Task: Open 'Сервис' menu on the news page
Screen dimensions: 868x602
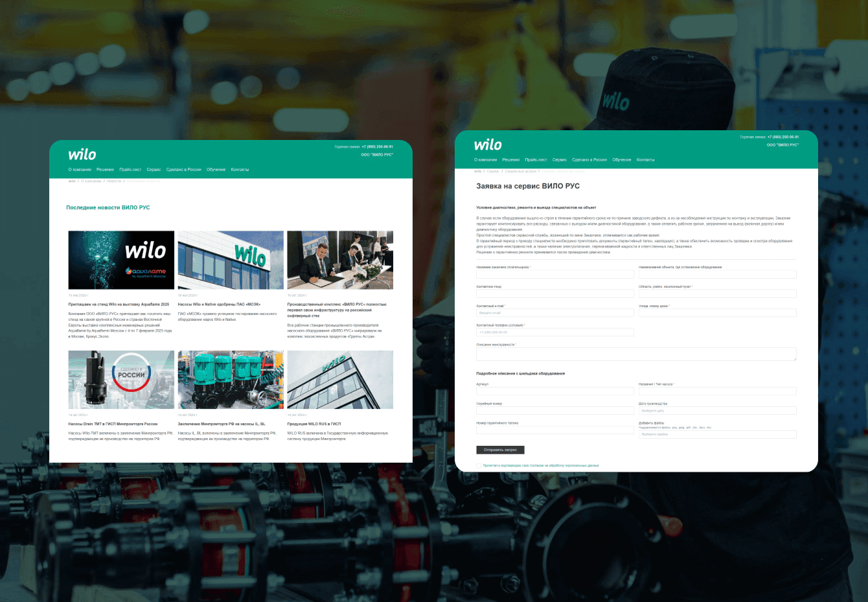Action: pos(154,170)
